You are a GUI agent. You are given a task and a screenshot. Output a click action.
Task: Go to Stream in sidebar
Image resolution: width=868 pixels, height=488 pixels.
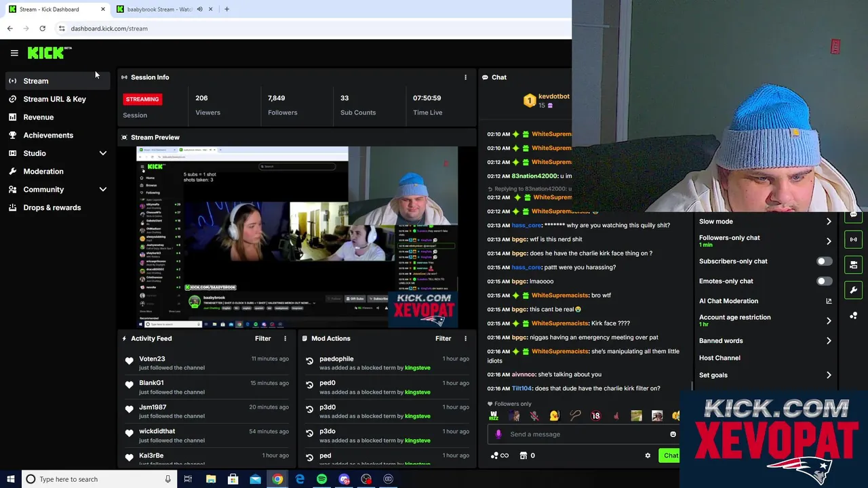click(x=56, y=81)
